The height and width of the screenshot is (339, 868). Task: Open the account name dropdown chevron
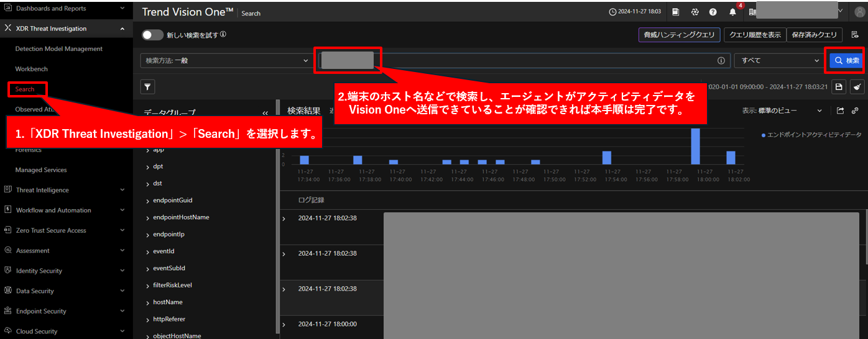click(x=841, y=11)
